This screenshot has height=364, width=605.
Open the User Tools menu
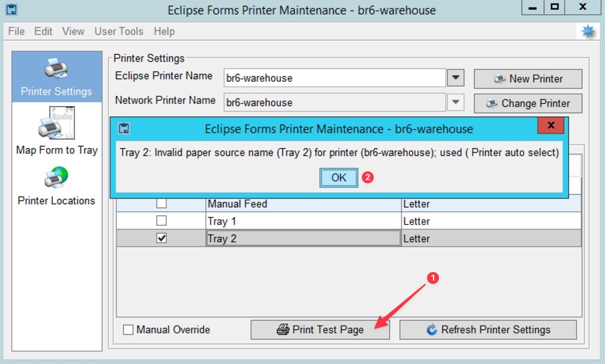[119, 31]
